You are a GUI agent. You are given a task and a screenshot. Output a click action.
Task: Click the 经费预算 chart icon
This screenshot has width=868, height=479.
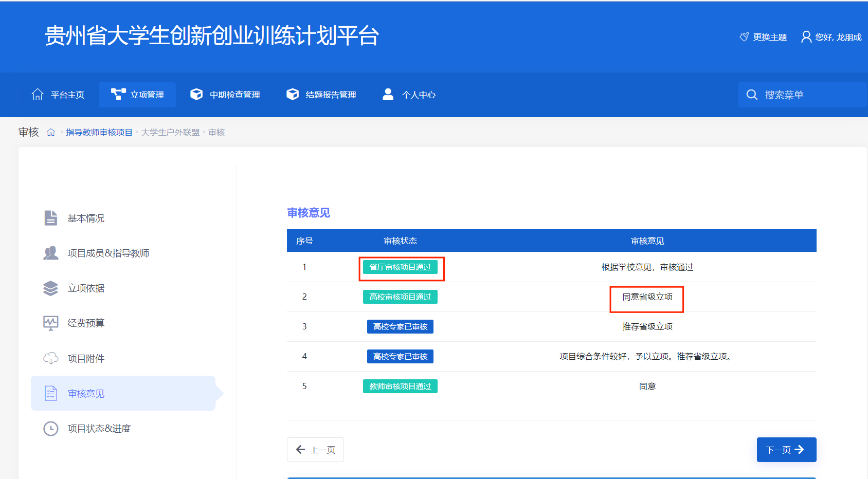50,323
